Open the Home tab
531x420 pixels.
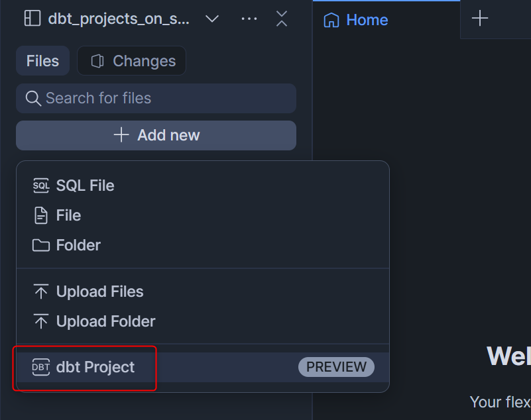coord(366,20)
